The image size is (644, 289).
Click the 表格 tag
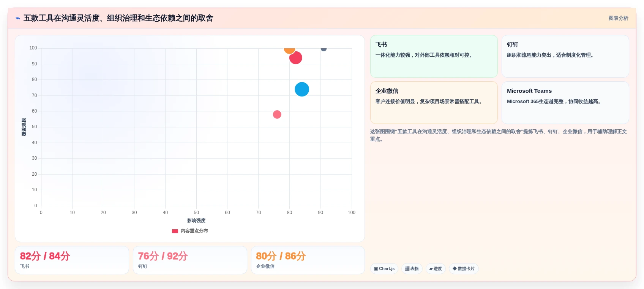coord(412,268)
